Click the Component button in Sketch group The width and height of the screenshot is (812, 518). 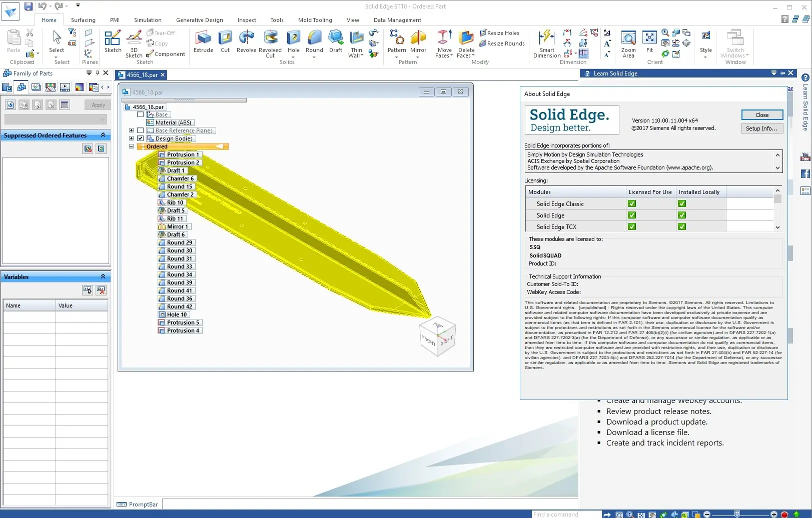coord(166,54)
